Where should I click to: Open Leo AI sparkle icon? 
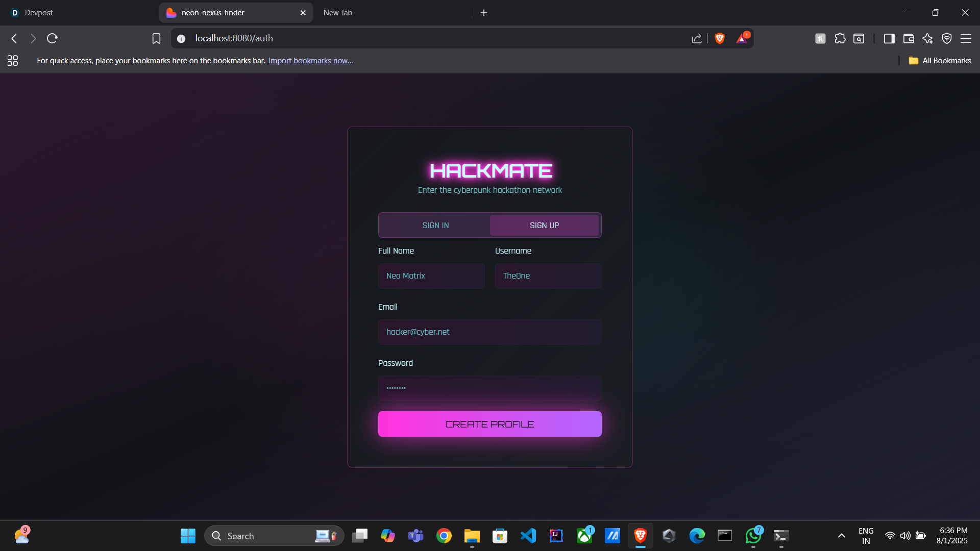tap(927, 38)
